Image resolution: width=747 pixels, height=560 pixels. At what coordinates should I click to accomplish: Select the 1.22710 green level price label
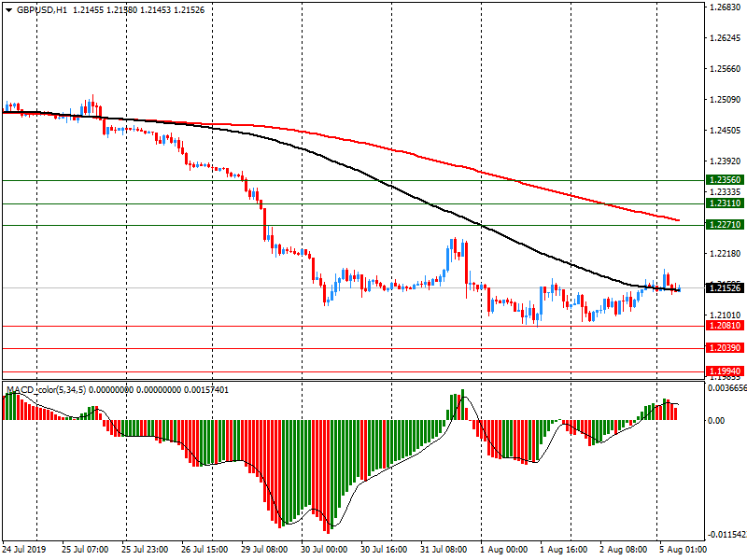(x=725, y=225)
